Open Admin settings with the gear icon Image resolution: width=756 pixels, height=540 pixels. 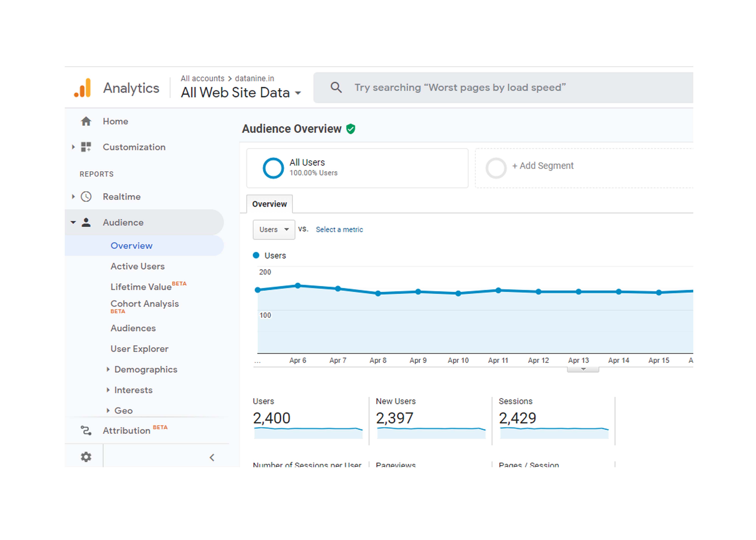[86, 457]
